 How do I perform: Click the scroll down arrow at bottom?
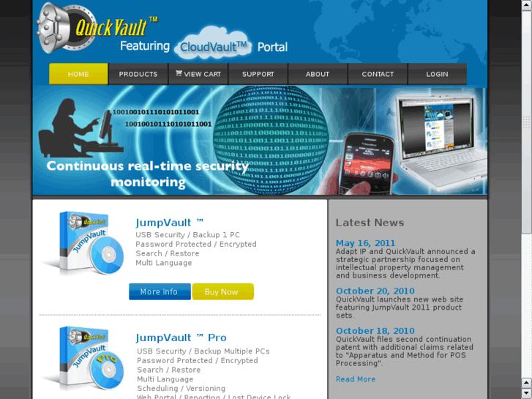[x=527, y=393]
